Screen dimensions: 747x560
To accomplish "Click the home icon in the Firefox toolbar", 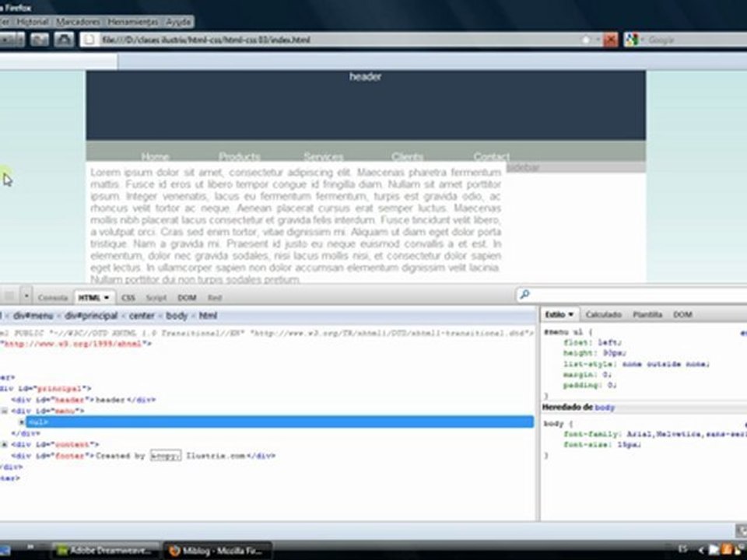I will (65, 40).
